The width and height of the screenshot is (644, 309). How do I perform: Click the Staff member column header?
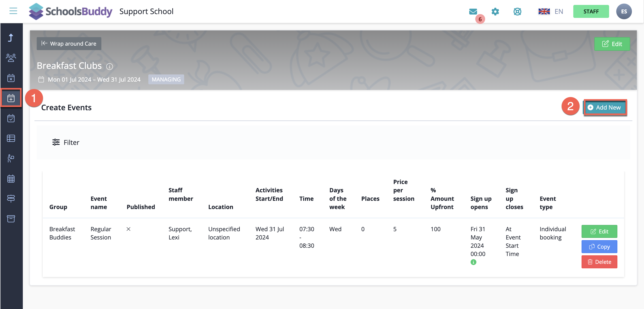point(181,194)
